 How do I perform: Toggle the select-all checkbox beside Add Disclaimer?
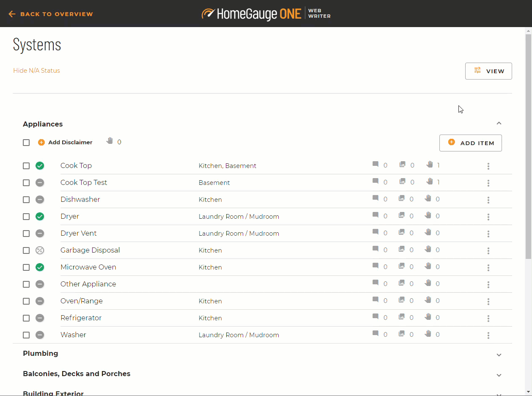[26, 143]
